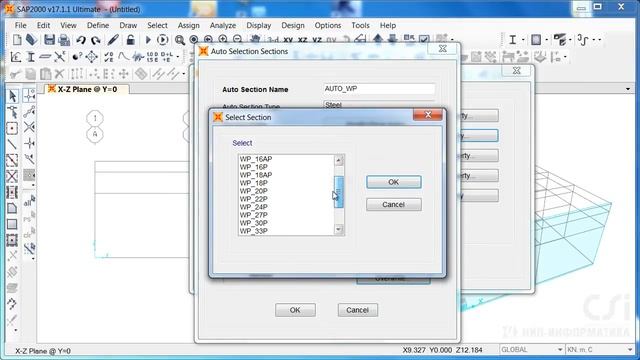Expand the define toolbar overflow arrow
This screenshot has width=640, height=360.
[178, 57]
